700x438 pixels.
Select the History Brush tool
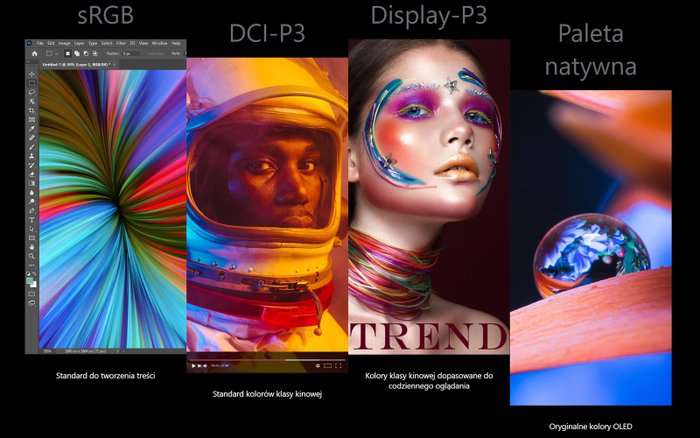32,164
